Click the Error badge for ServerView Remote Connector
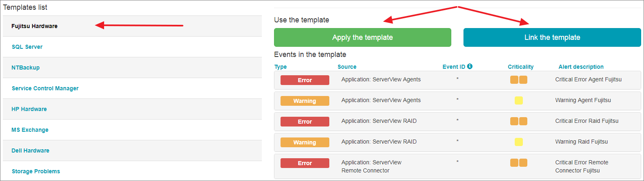 click(x=305, y=163)
